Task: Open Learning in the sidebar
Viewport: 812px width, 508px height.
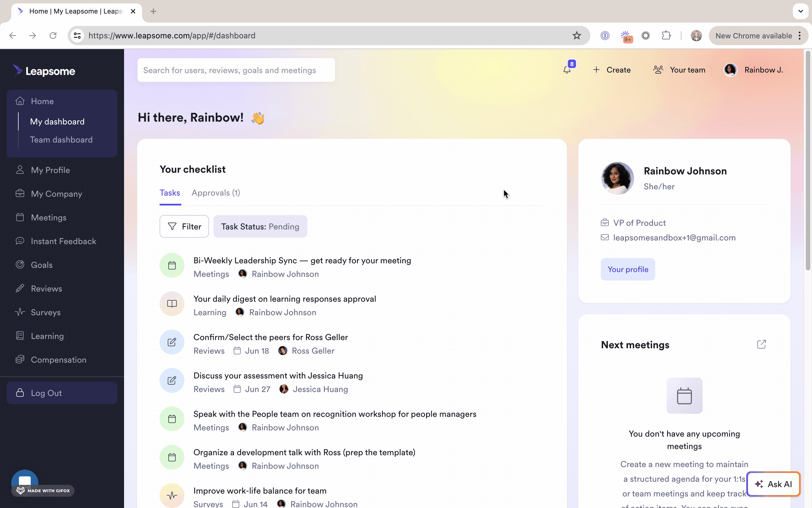Action: (x=47, y=336)
